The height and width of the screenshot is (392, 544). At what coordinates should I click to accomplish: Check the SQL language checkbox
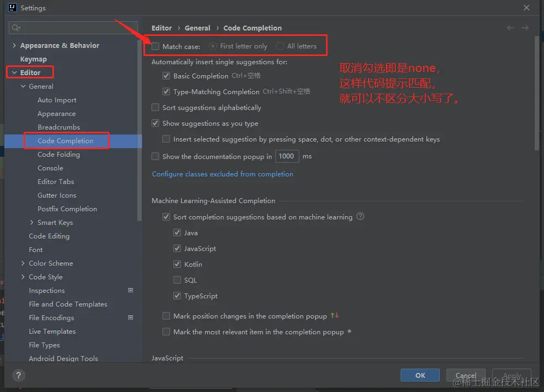177,280
